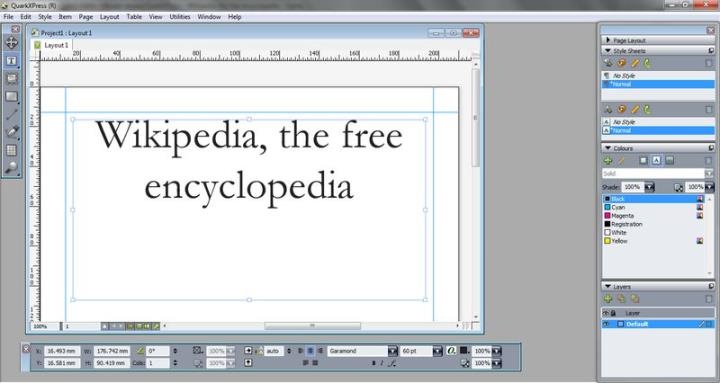720x383 pixels.
Task: Choose the Yellow colour swatch
Action: point(607,241)
